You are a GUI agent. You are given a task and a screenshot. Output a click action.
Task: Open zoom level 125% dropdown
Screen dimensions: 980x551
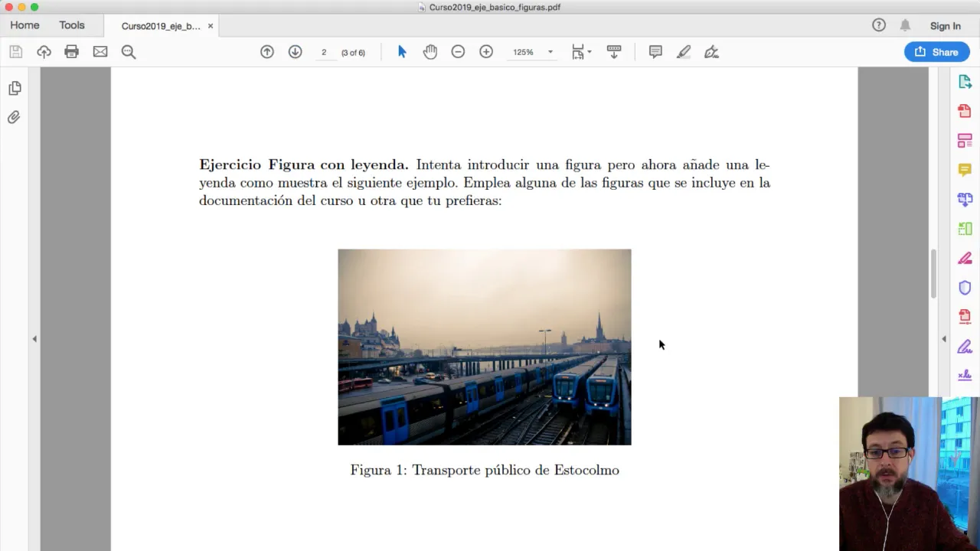[x=550, y=52]
